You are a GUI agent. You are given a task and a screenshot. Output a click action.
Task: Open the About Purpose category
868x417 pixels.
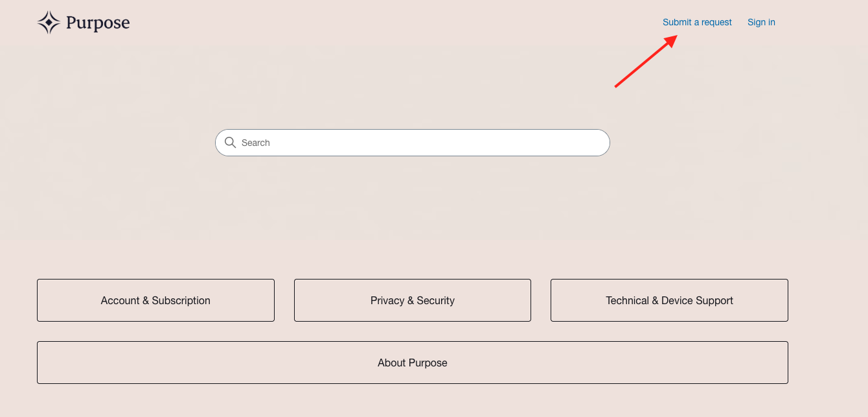click(413, 363)
